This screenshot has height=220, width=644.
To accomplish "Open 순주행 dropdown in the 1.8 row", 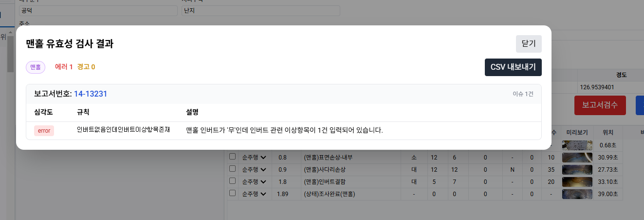I will pyautogui.click(x=254, y=181).
